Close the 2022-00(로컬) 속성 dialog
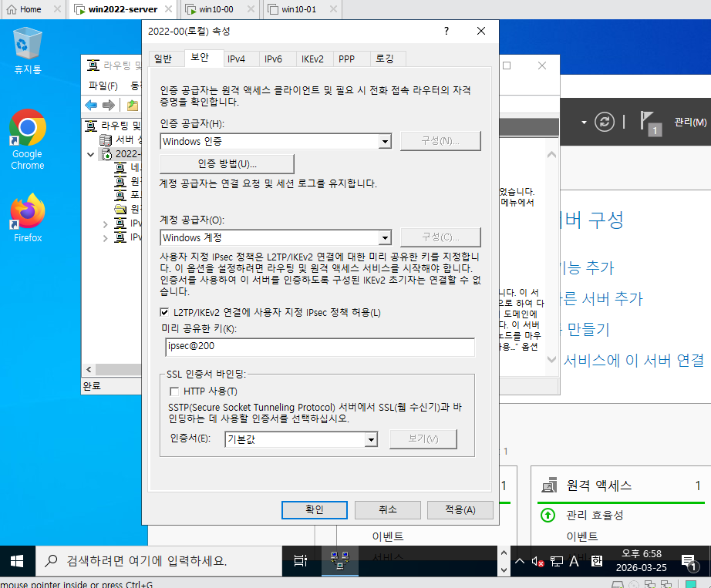711x588 pixels. (481, 31)
